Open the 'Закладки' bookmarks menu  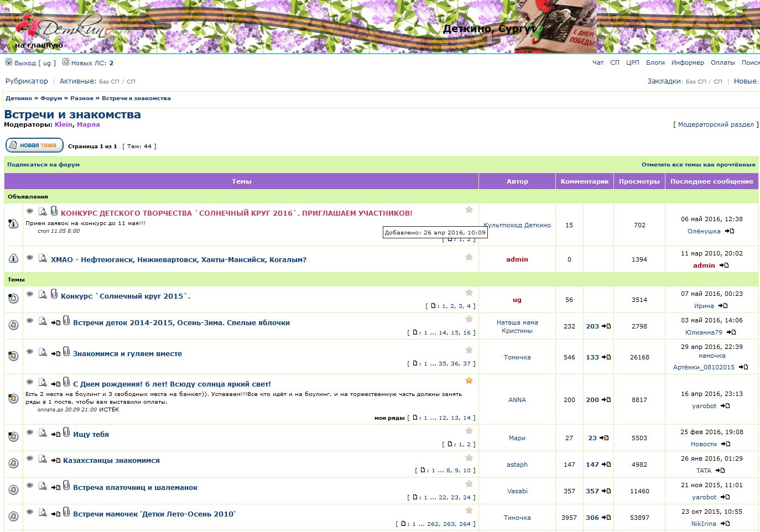(x=664, y=81)
